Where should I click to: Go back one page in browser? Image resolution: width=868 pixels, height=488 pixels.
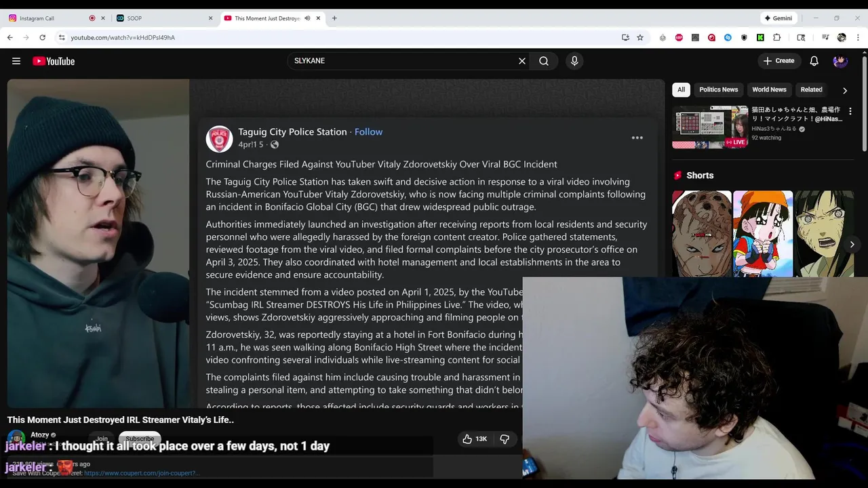point(10,37)
